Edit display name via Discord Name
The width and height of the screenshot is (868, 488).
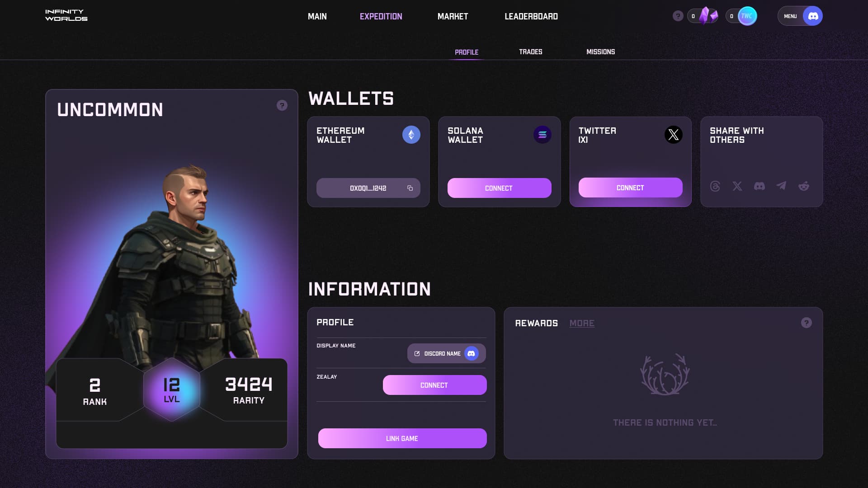(x=446, y=353)
